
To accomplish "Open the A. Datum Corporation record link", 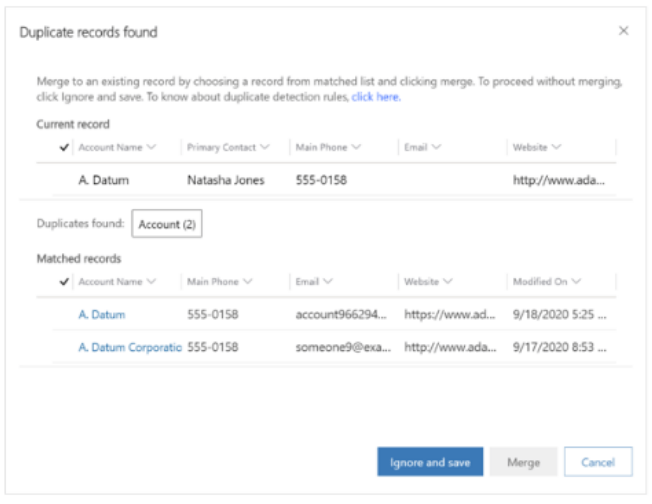I will [129, 348].
